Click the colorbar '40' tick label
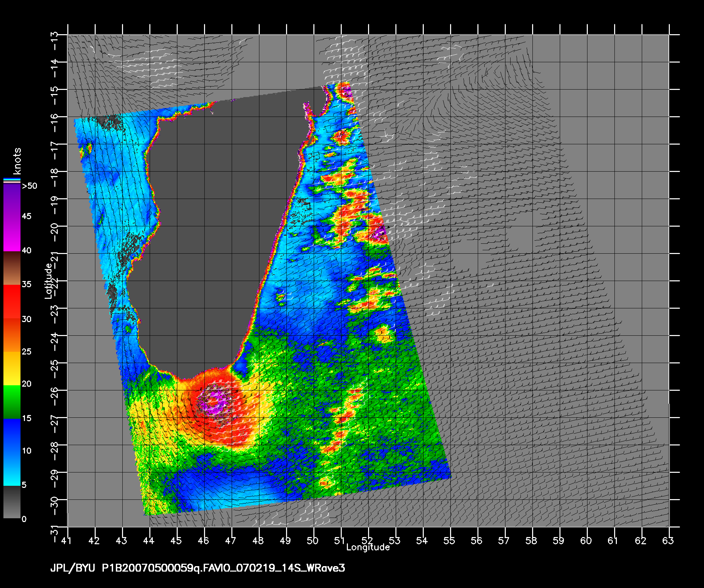 click(26, 250)
